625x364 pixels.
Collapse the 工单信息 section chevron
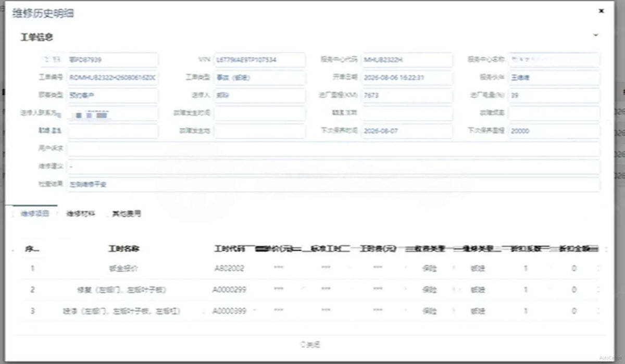pyautogui.click(x=596, y=35)
